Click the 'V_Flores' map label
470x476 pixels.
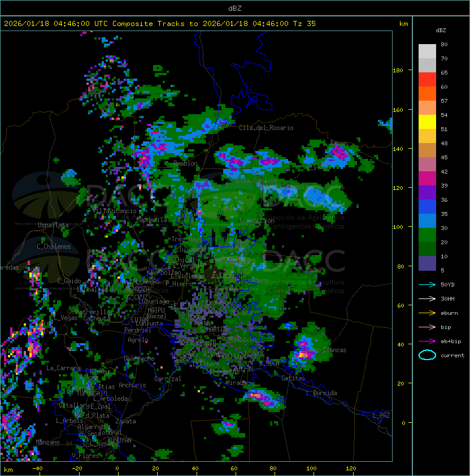(x=85, y=455)
